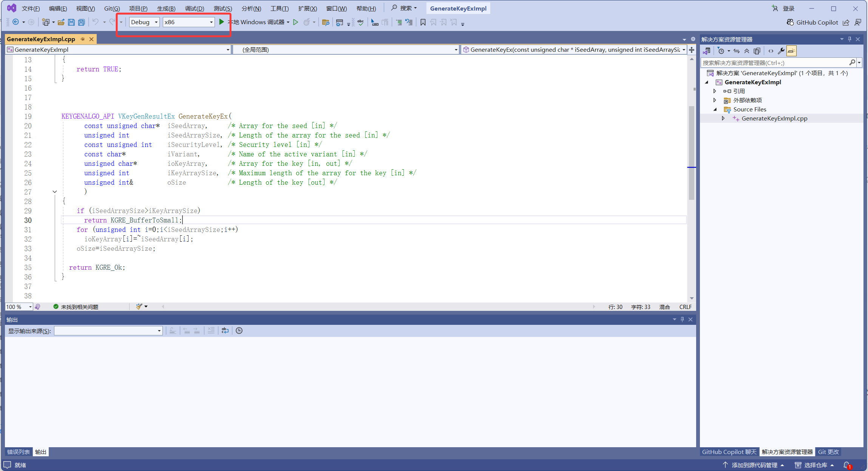Expand the 外部依赖项 tree node
868x471 pixels.
pyautogui.click(x=715, y=100)
